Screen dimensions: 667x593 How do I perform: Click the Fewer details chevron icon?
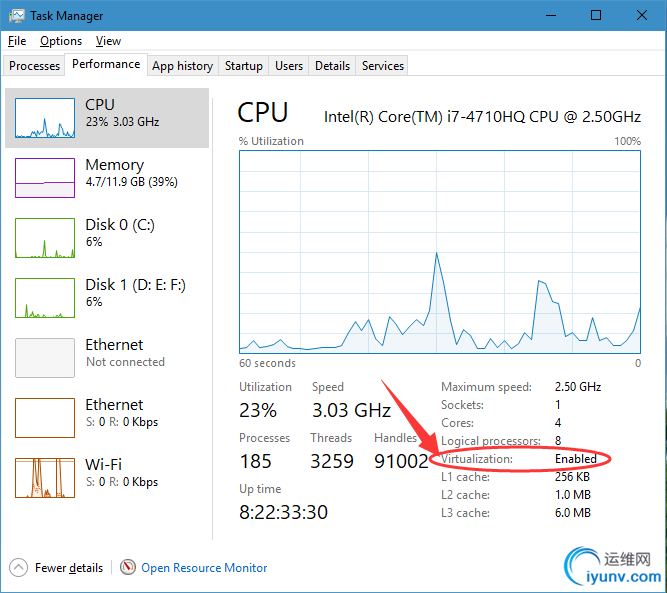tap(18, 567)
